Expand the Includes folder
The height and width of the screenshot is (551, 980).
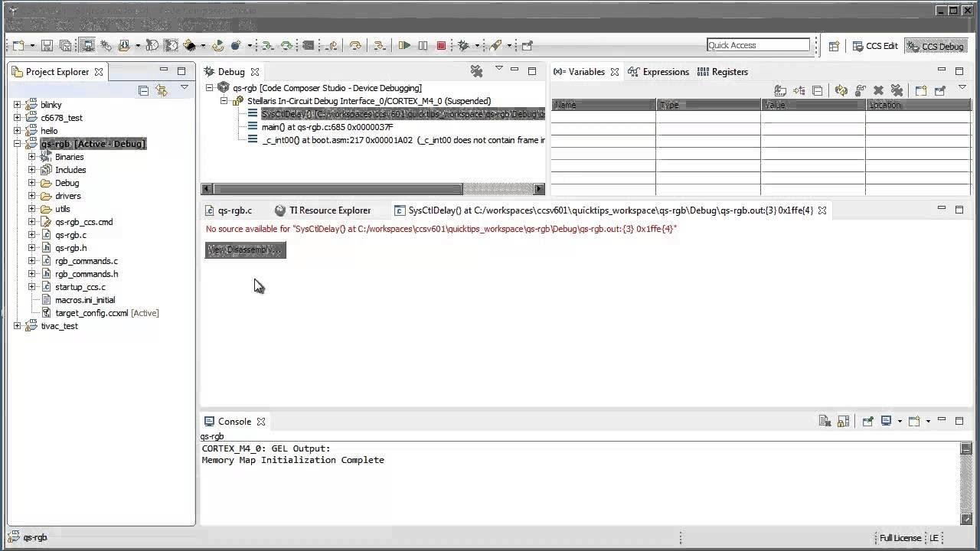[x=31, y=170]
